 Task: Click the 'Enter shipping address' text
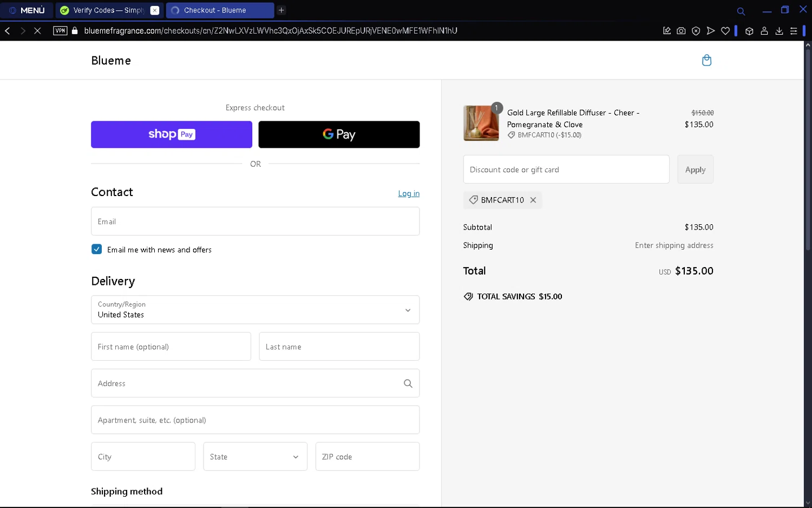674,245
